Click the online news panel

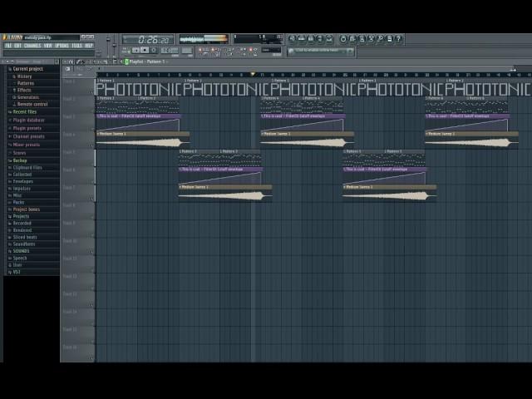(321, 52)
